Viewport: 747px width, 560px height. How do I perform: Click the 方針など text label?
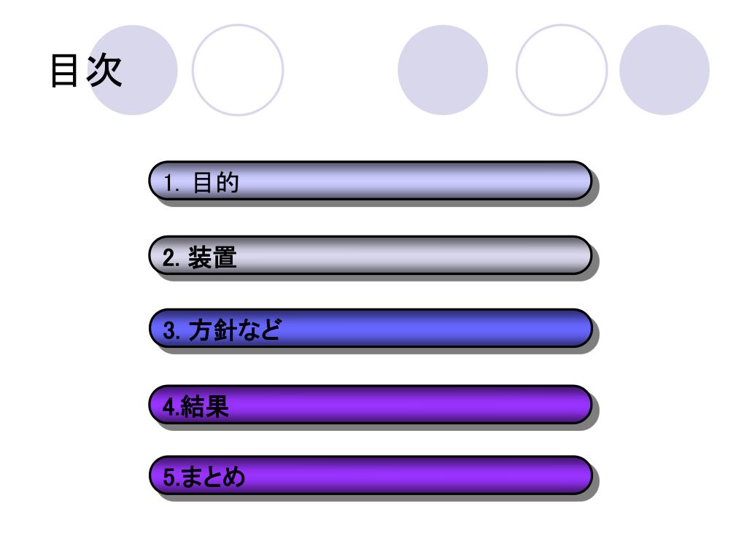click(x=235, y=330)
